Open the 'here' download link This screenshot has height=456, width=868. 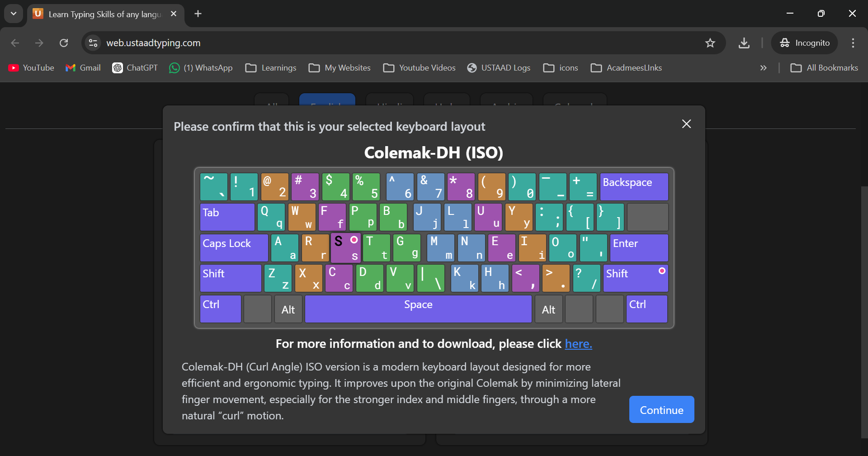(578, 344)
